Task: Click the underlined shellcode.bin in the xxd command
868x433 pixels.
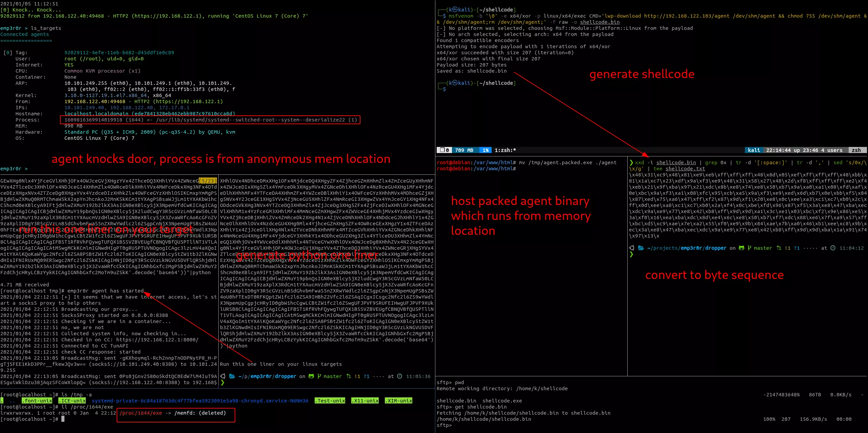Action: [676, 163]
